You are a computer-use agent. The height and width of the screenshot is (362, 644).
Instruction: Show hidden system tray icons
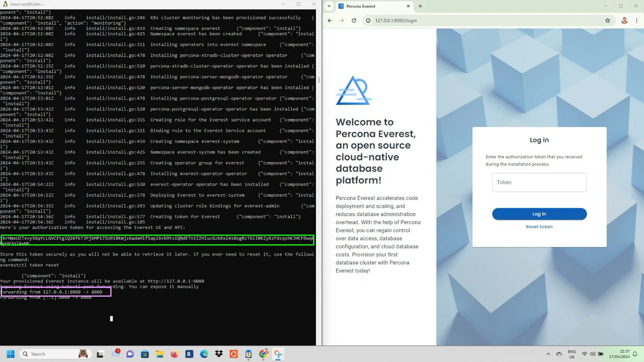click(x=548, y=354)
